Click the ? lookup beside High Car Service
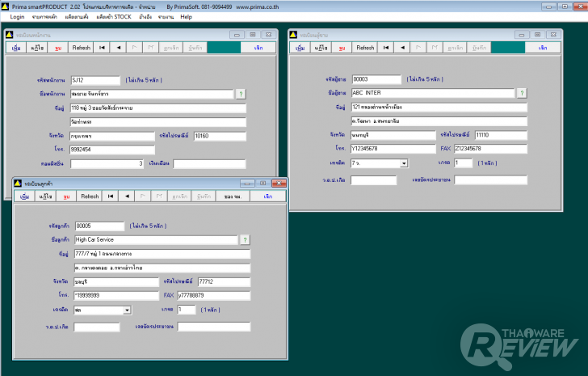Screen dimensions: 588x376 (x=245, y=240)
